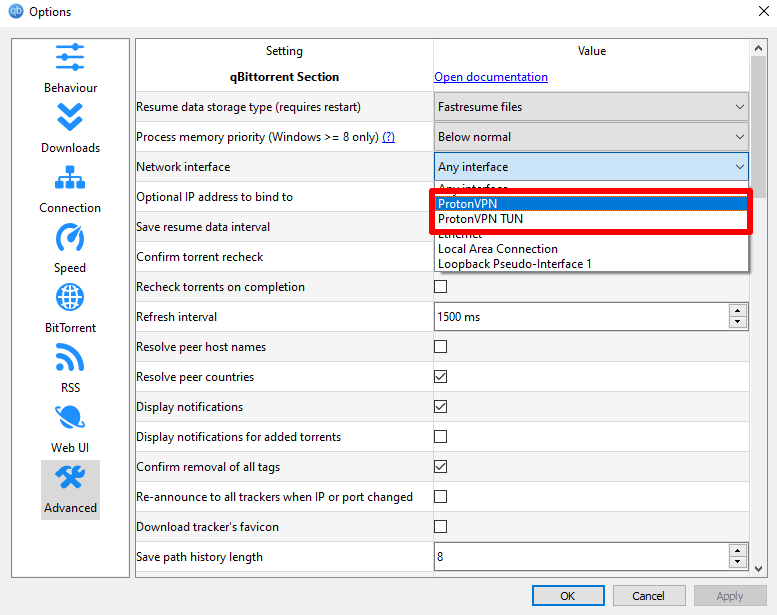Expand Process memory priority dropdown
Viewport: 777px width, 615px height.
click(591, 137)
